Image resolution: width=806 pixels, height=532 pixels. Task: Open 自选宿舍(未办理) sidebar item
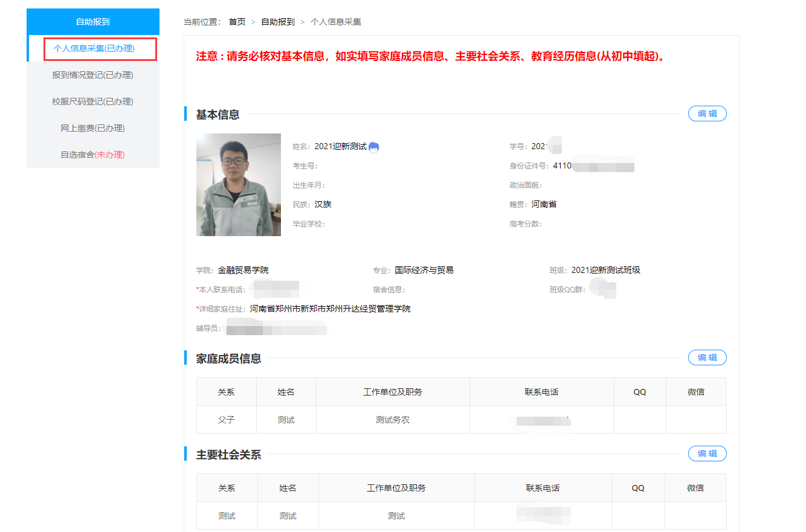pos(92,155)
